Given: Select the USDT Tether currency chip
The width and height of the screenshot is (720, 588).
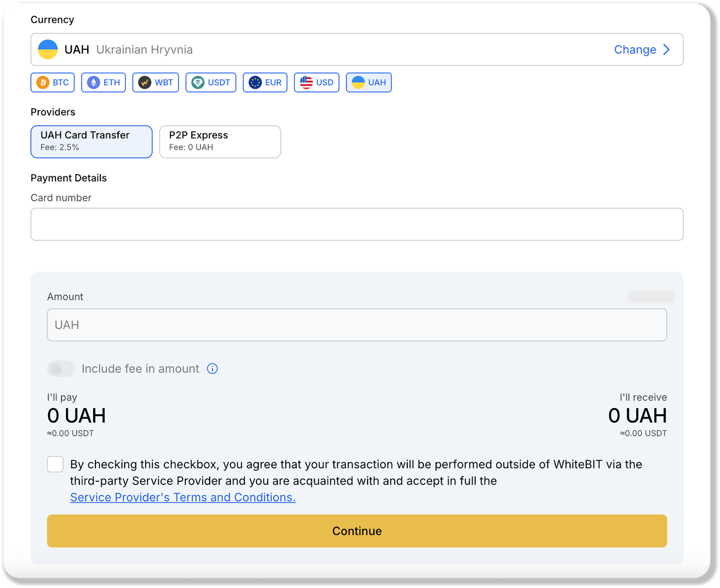Looking at the screenshot, I should tap(211, 82).
